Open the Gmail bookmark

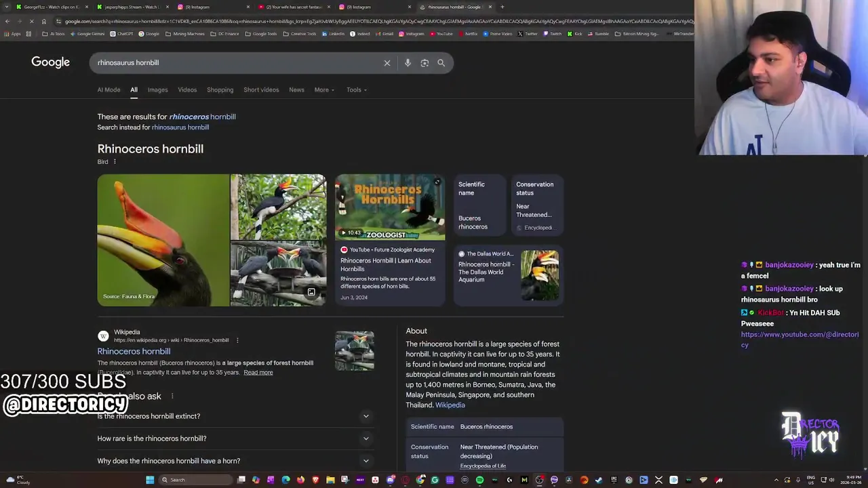point(384,34)
